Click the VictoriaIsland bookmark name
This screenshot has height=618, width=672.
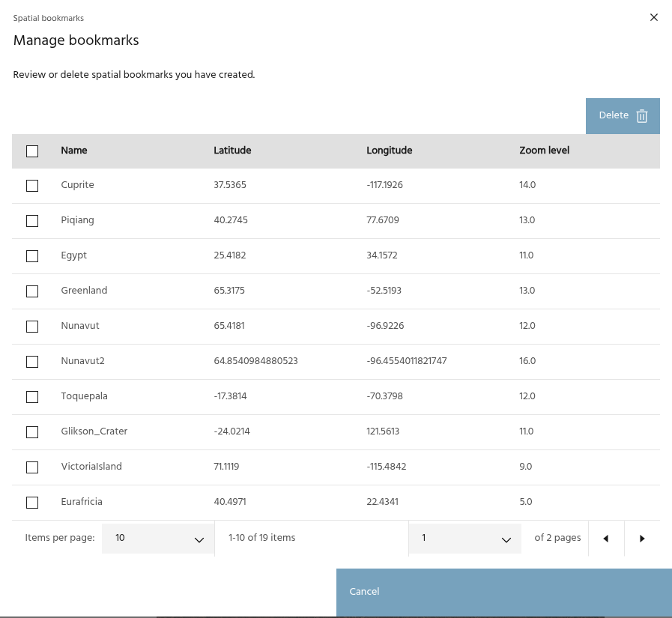click(x=91, y=467)
